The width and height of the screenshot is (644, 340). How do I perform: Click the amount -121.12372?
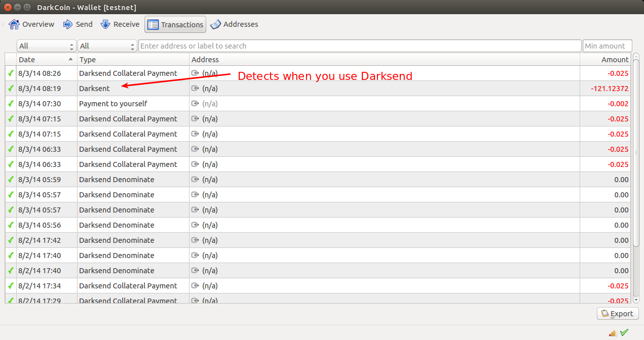[610, 89]
